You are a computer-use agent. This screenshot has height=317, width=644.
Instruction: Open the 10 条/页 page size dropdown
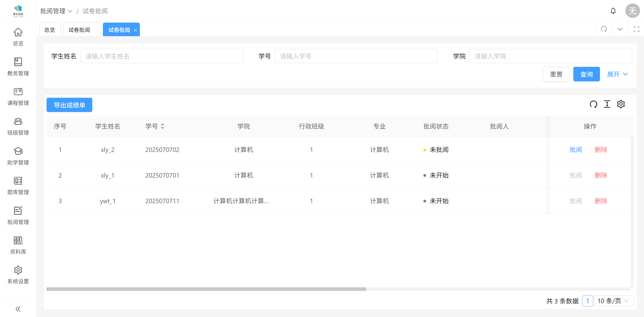point(613,301)
